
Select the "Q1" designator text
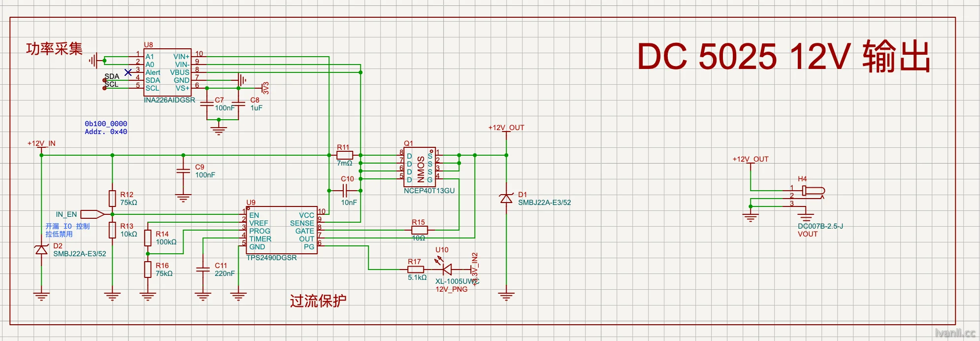pos(408,143)
